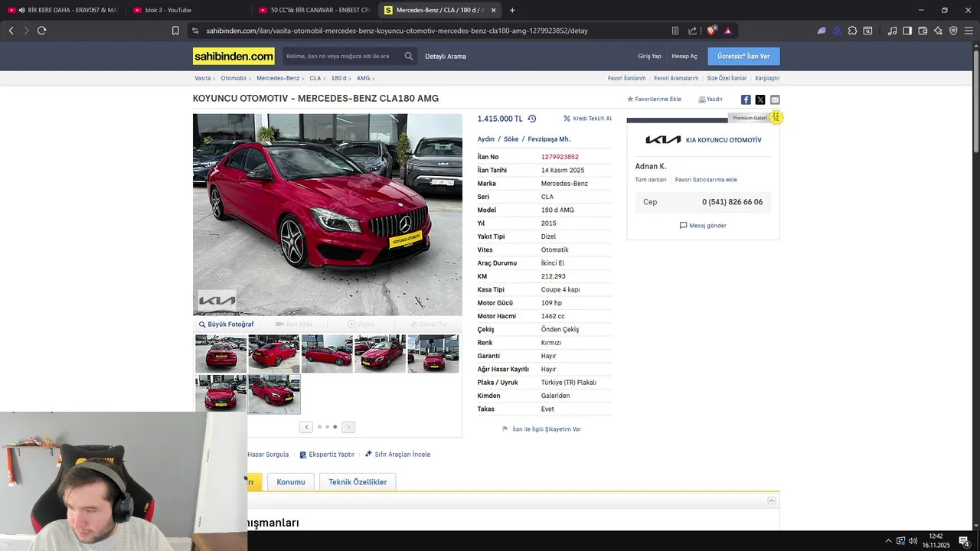Open a new browser tab
Image resolution: width=980 pixels, height=551 pixels.
click(512, 10)
